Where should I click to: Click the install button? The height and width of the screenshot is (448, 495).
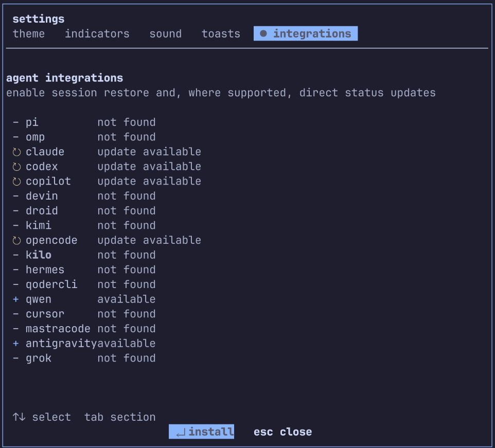(x=201, y=432)
